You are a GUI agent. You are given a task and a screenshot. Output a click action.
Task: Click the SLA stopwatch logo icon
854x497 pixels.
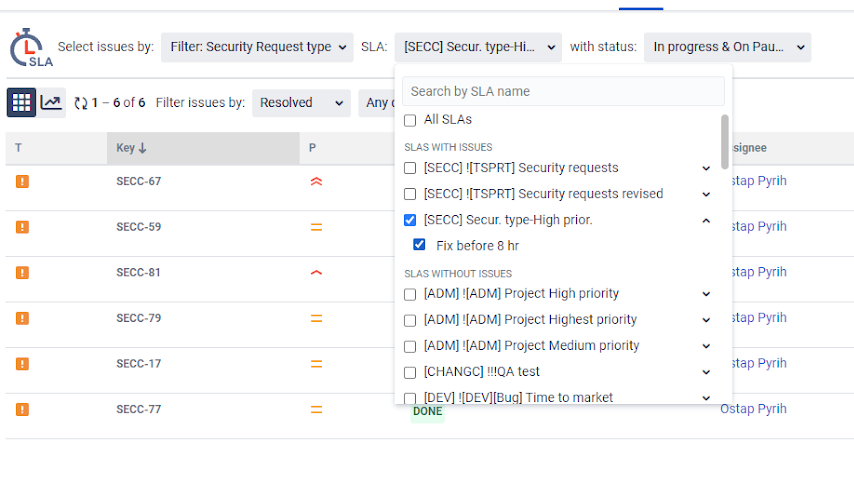pyautogui.click(x=30, y=48)
